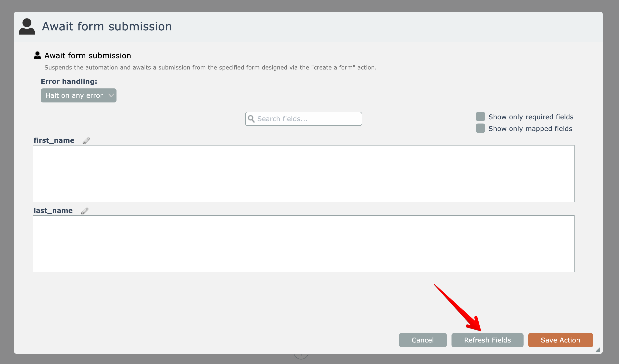Click the Await form submission header title
This screenshot has width=619, height=364.
click(107, 26)
